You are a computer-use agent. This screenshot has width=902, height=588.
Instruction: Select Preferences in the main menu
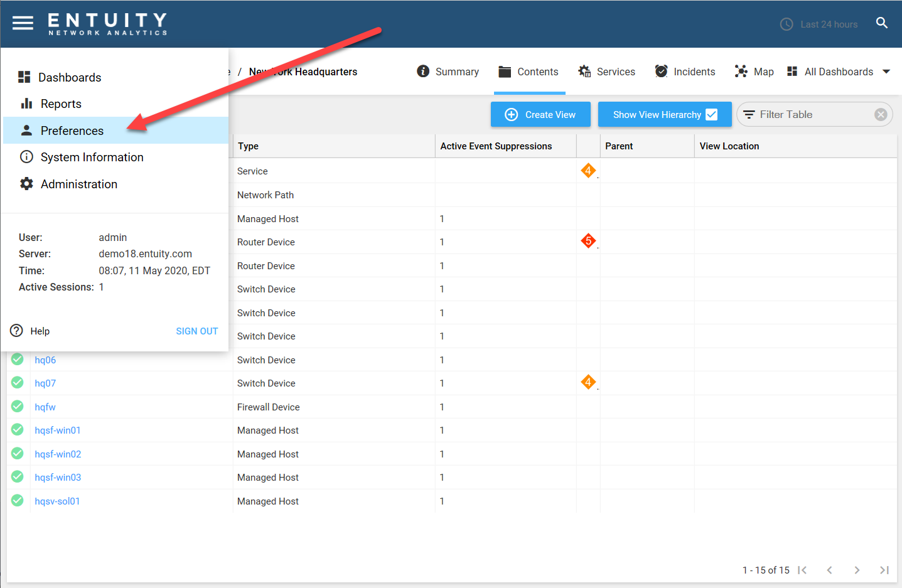[x=115, y=131]
